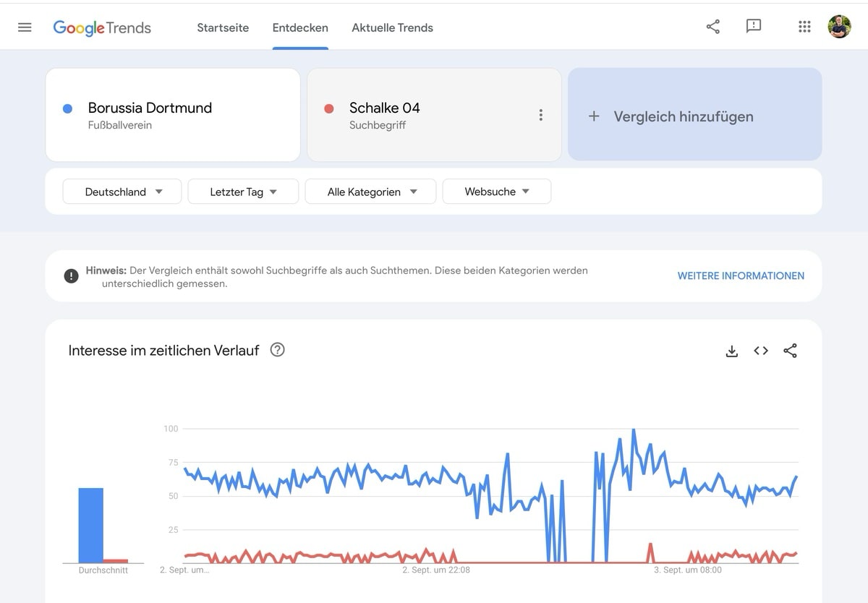Click WEITERE INFORMATIONEN link

741,275
